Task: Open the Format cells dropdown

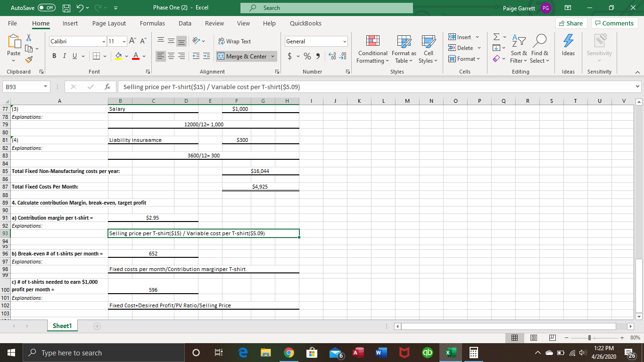Action: [x=463, y=59]
